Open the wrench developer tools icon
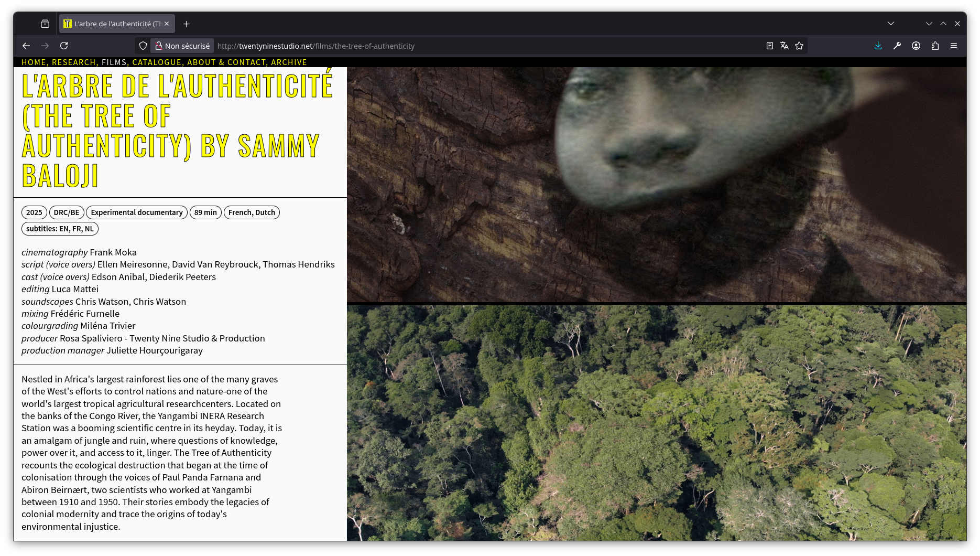Viewport: 980px width, 556px height. point(897,46)
